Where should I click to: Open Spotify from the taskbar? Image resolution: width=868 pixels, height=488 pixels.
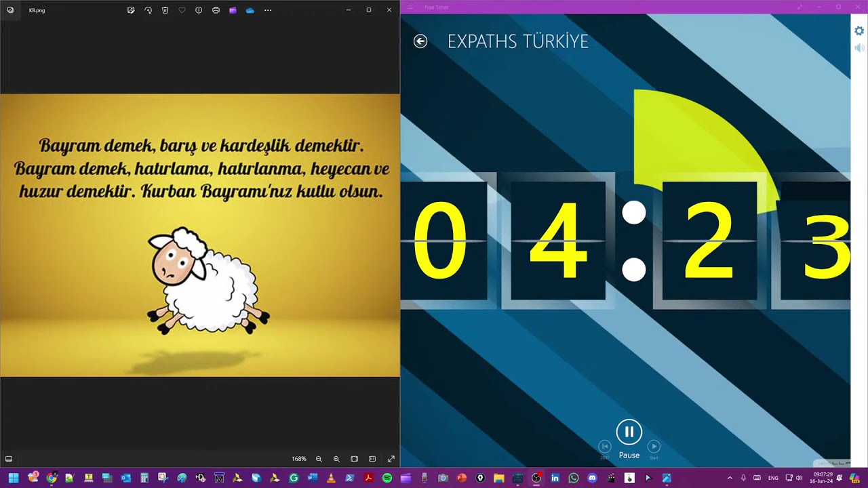[x=387, y=478]
